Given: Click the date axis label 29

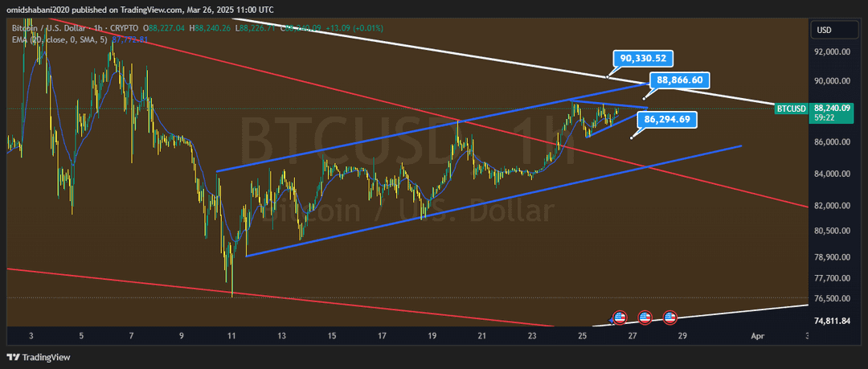Looking at the screenshot, I should [x=682, y=336].
